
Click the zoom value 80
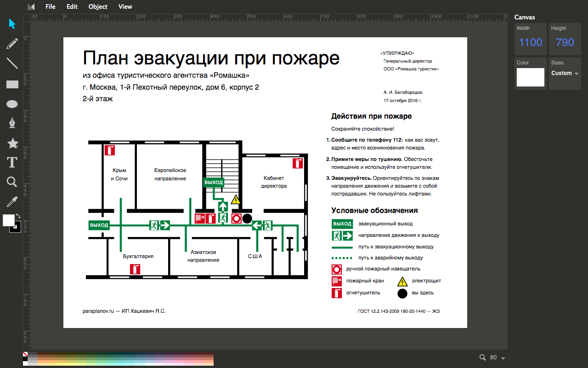[x=493, y=357]
